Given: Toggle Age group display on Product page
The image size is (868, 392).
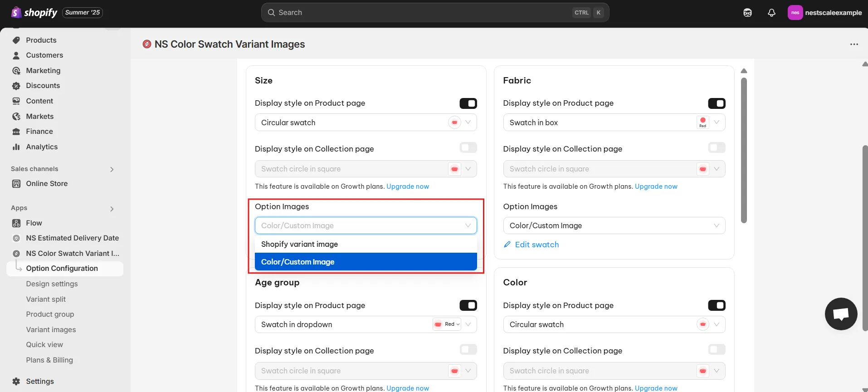Looking at the screenshot, I should pyautogui.click(x=468, y=305).
